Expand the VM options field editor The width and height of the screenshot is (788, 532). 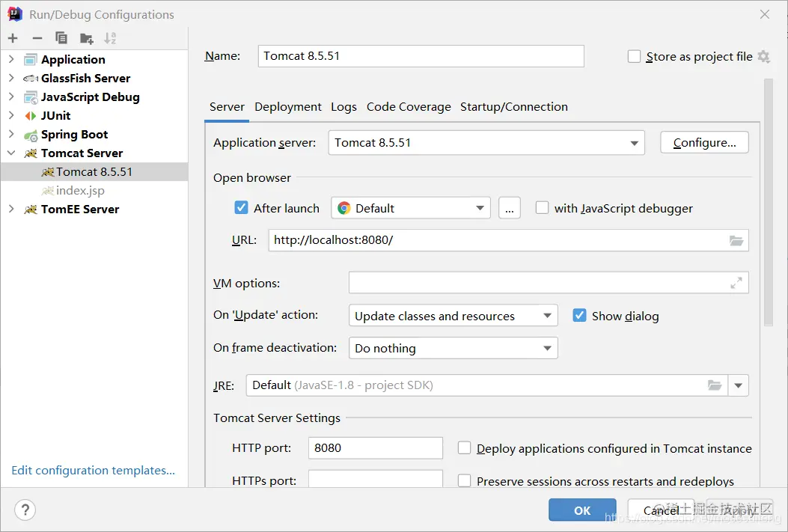736,283
